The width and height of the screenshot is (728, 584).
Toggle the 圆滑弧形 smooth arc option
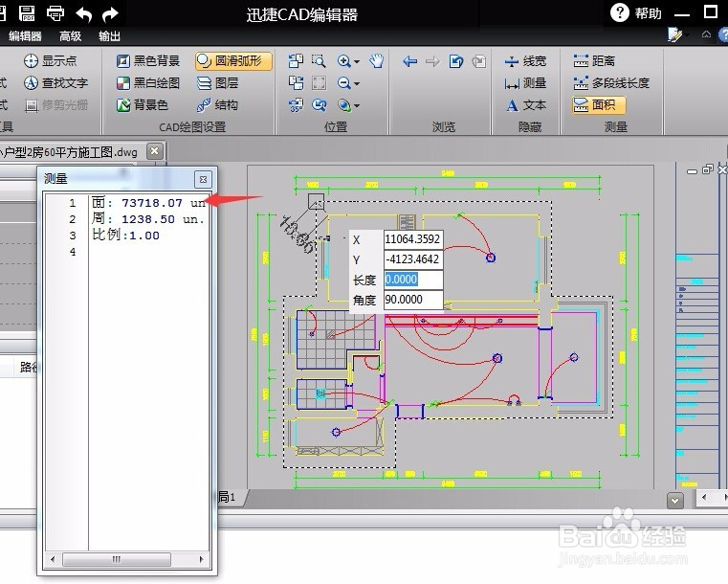[233, 61]
